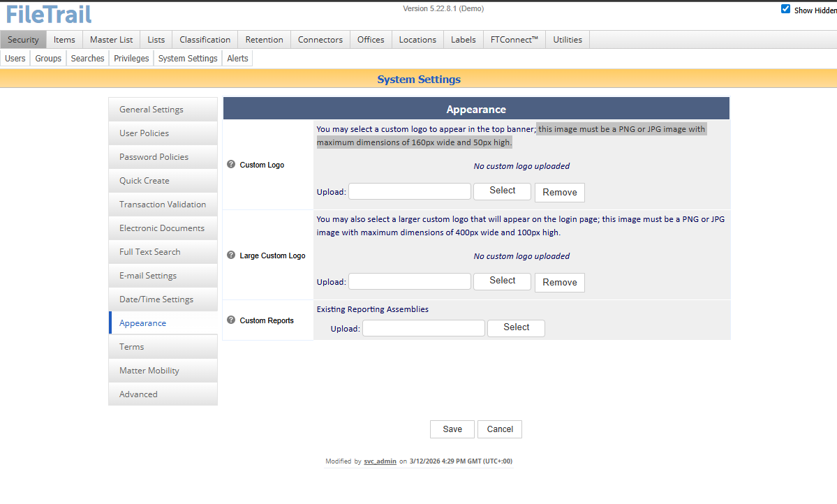
Task: Switch to the Master List tab
Action: pyautogui.click(x=112, y=40)
